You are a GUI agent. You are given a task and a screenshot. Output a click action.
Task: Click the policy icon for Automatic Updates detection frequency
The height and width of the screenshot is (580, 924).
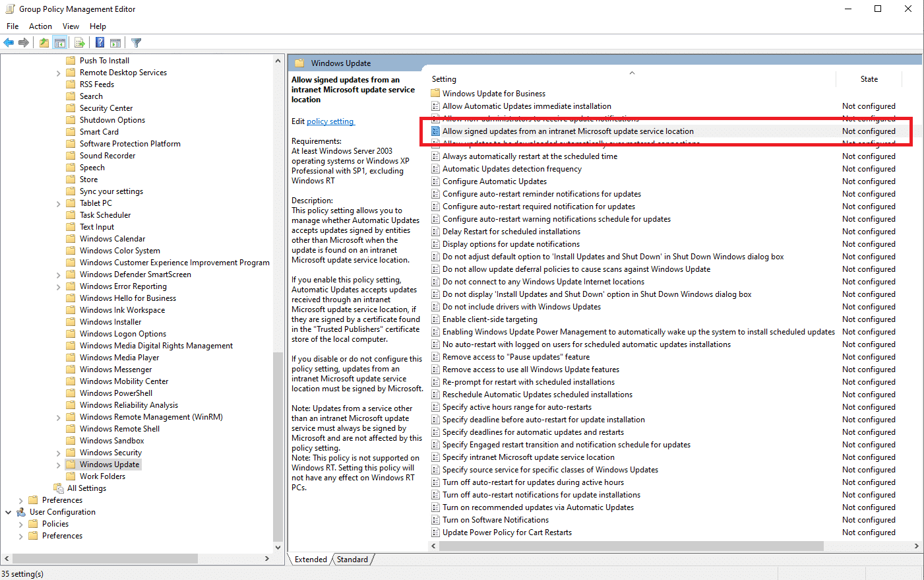click(435, 169)
